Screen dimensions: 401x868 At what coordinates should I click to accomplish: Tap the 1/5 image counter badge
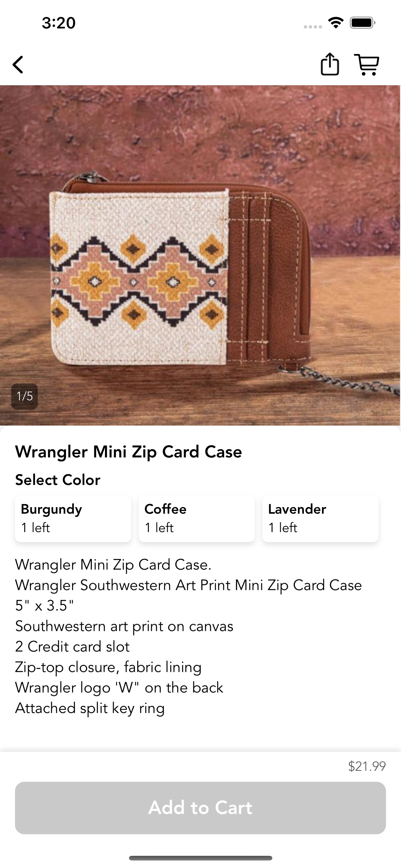tap(25, 396)
